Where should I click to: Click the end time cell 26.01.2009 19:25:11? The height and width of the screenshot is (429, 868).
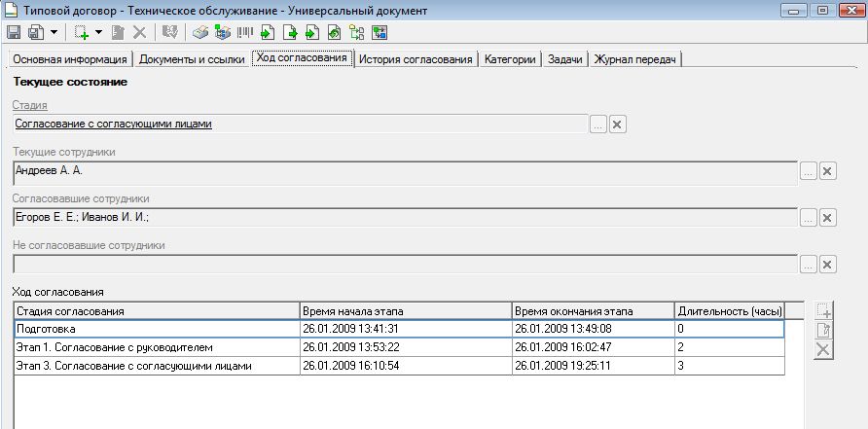point(593,366)
